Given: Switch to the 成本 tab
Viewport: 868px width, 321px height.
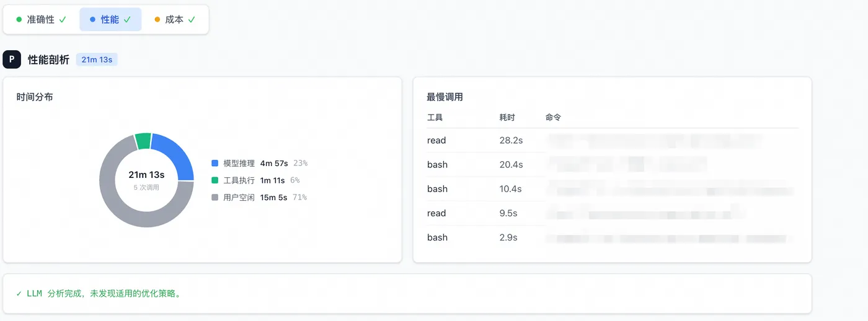Looking at the screenshot, I should (x=175, y=20).
